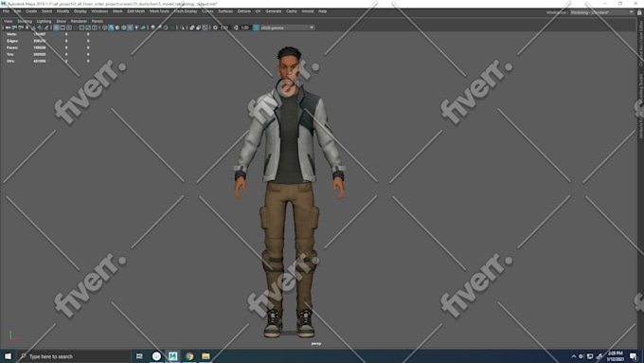Click the Faces count row in the heads-up display
The image size is (644, 363).
[47, 47]
